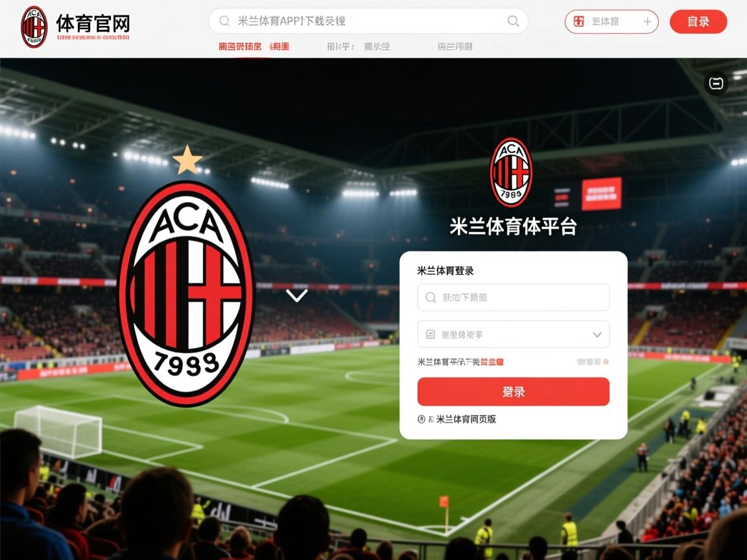This screenshot has height=560, width=747.
Task: Click the small orange icon right of login link row
Action: [x=606, y=362]
